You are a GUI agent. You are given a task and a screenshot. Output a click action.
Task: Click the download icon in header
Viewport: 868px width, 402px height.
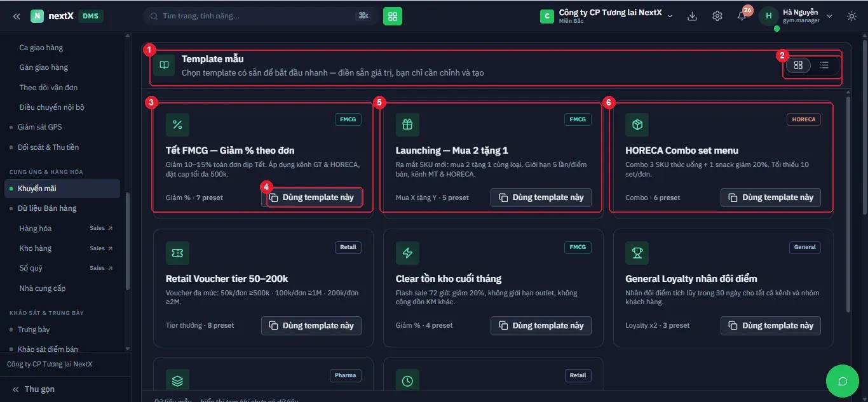coord(693,16)
